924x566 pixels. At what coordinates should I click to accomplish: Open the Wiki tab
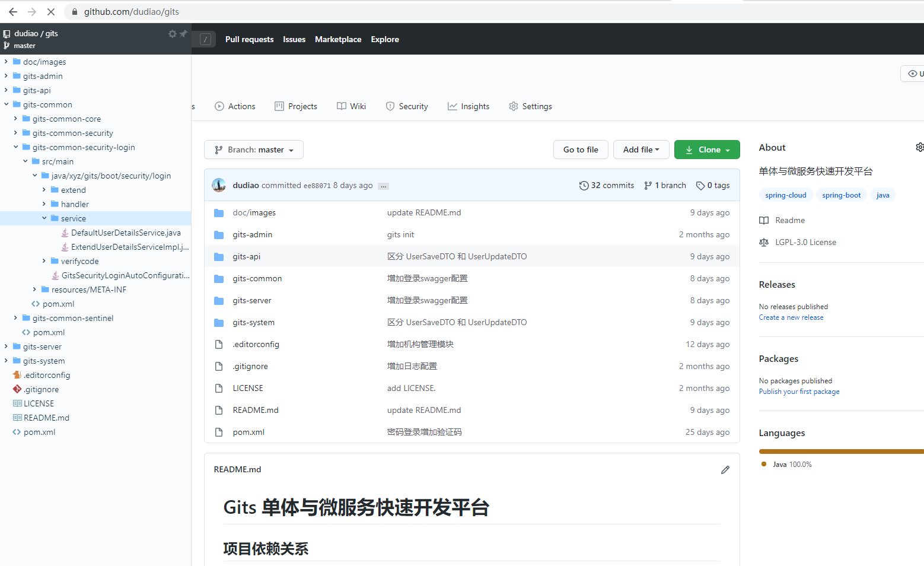tap(351, 106)
